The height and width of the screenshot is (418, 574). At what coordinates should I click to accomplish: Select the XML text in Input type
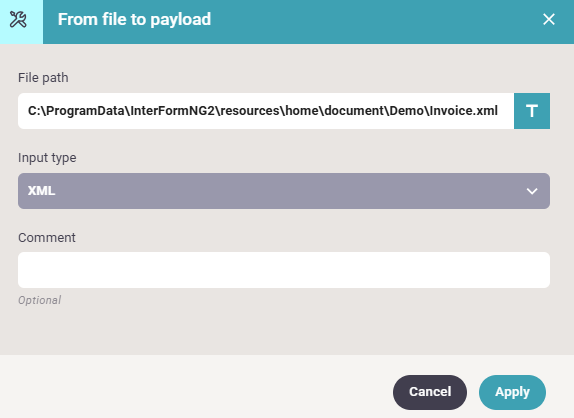tap(41, 191)
